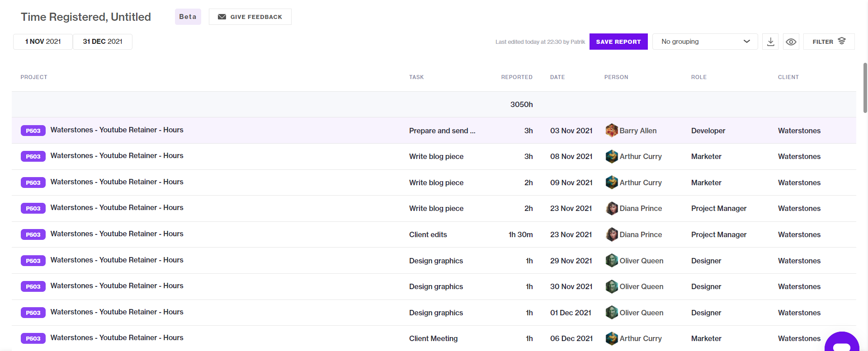Image resolution: width=868 pixels, height=351 pixels.
Task: Click the Beta badge
Action: 188,17
